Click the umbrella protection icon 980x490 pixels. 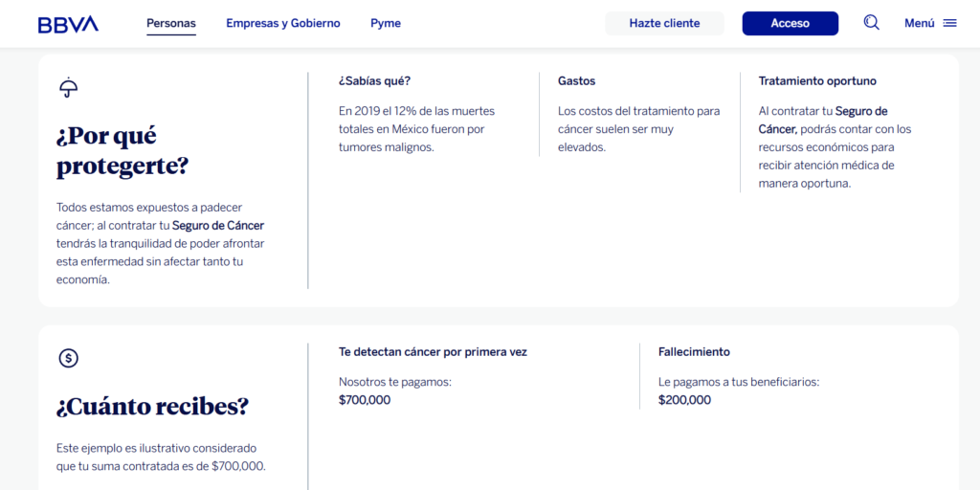(x=68, y=88)
